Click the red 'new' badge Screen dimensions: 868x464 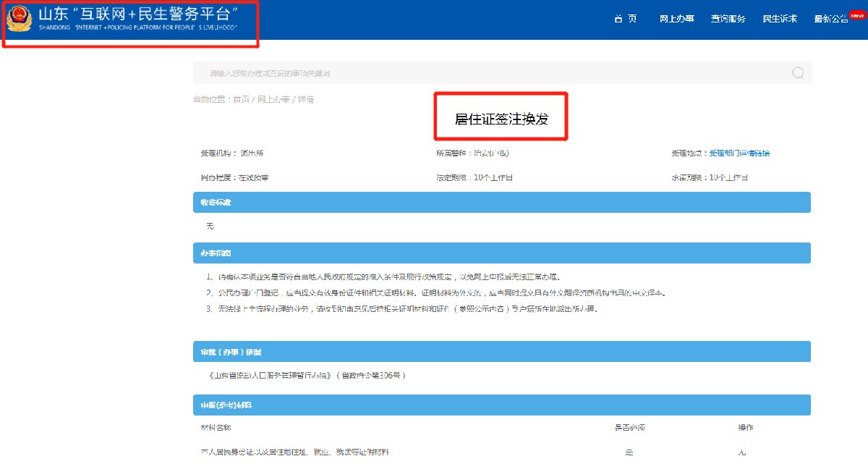[x=859, y=14]
